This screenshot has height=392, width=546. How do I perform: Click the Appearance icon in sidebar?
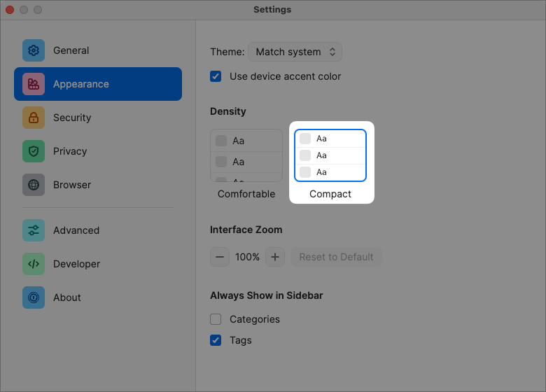tap(34, 84)
